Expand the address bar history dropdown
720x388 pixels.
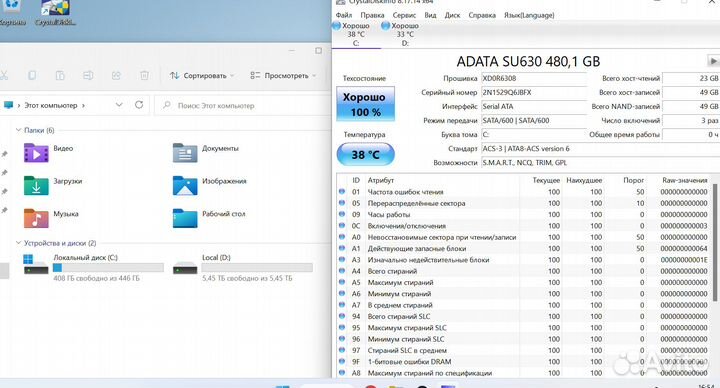tap(119, 105)
